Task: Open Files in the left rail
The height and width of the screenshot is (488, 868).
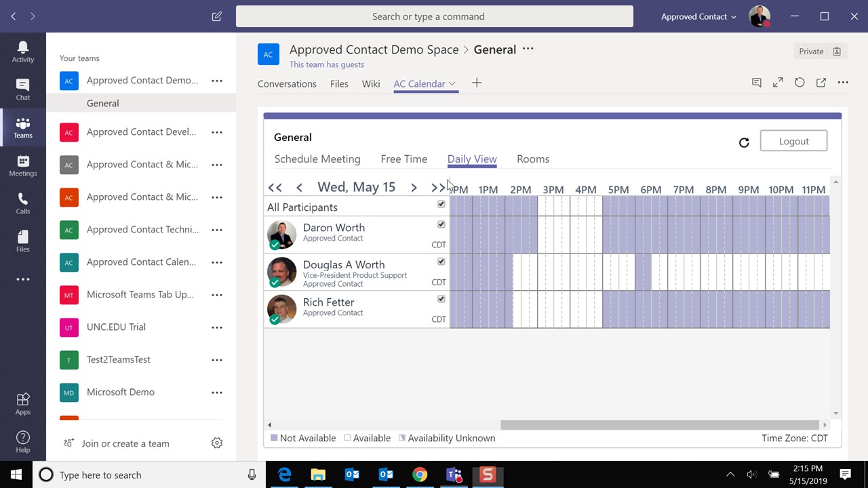Action: 23,241
